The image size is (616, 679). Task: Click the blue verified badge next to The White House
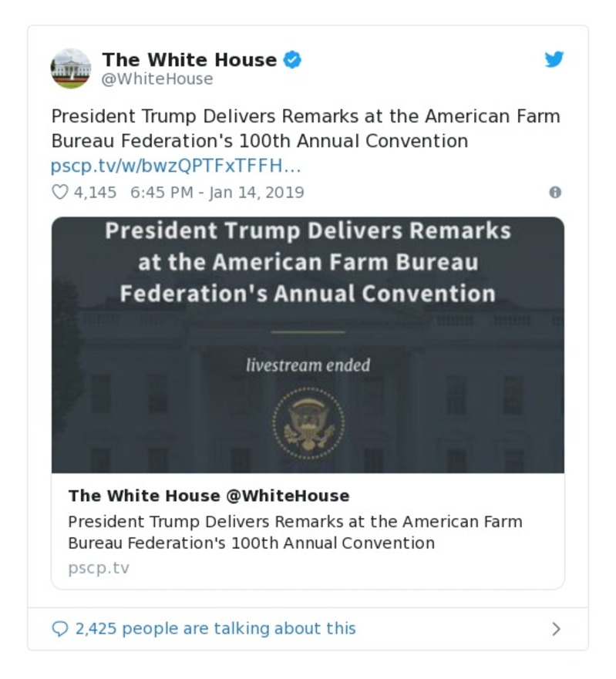(x=293, y=58)
